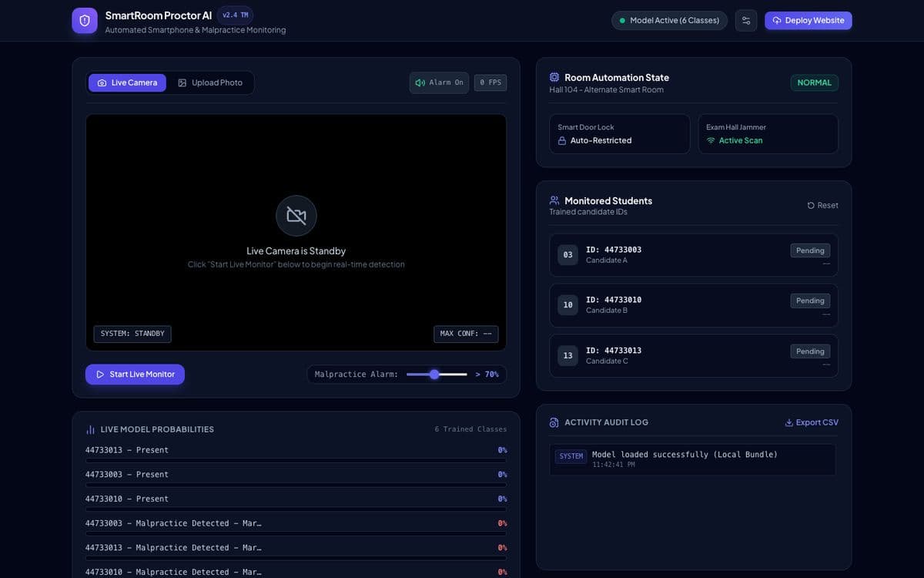Screen dimensions: 924x578
Task: Click the crossed-out camera standby icon
Action: (x=296, y=216)
